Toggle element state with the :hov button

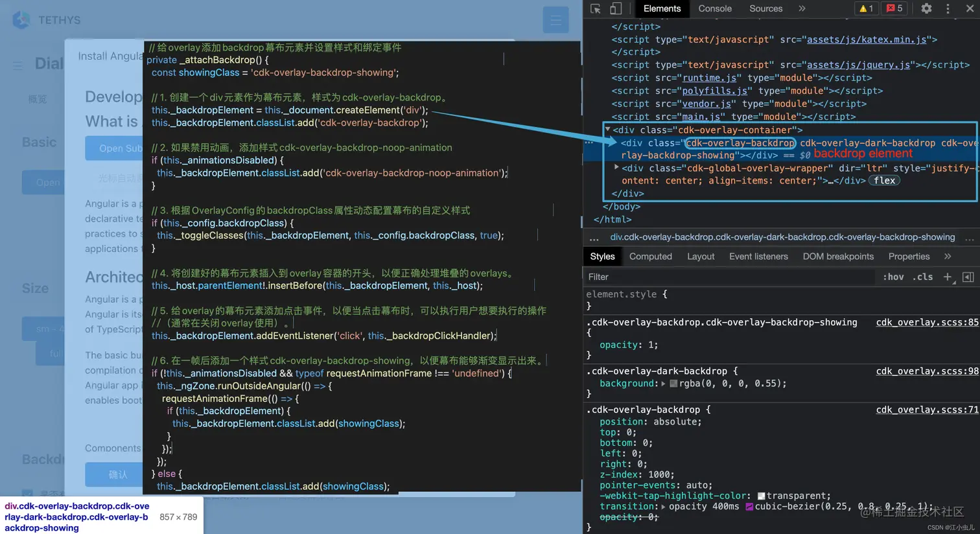pyautogui.click(x=893, y=277)
